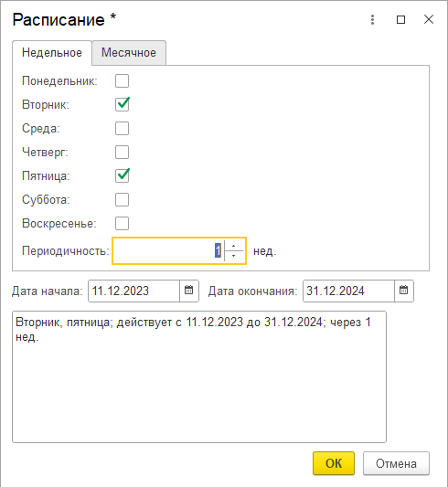Open the three-dot more options menu
This screenshot has height=487, width=448.
point(372,19)
